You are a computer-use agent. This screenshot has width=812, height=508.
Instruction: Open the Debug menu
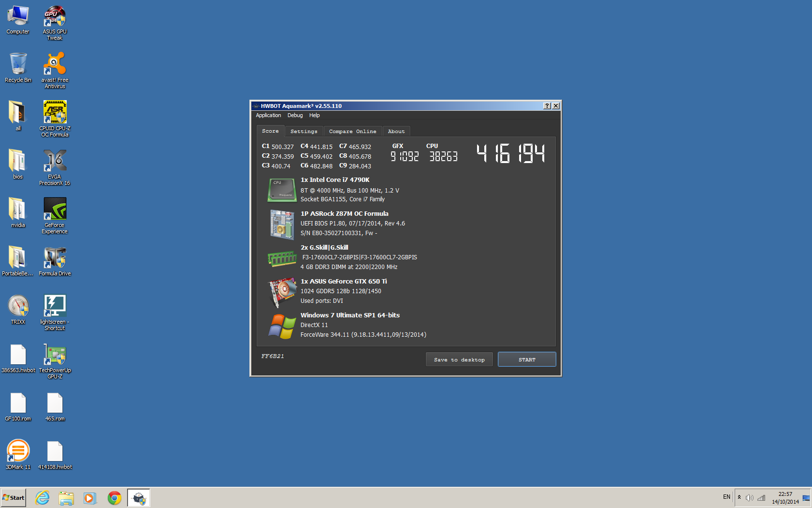pyautogui.click(x=295, y=115)
